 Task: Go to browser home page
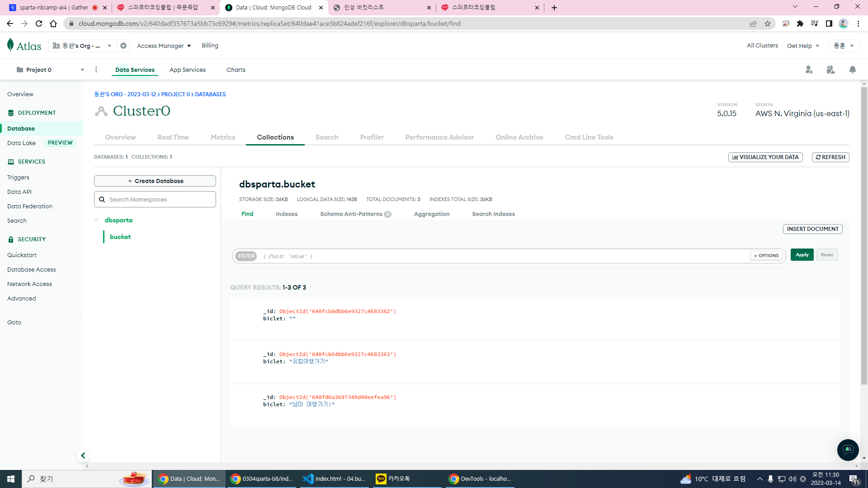[x=53, y=23]
